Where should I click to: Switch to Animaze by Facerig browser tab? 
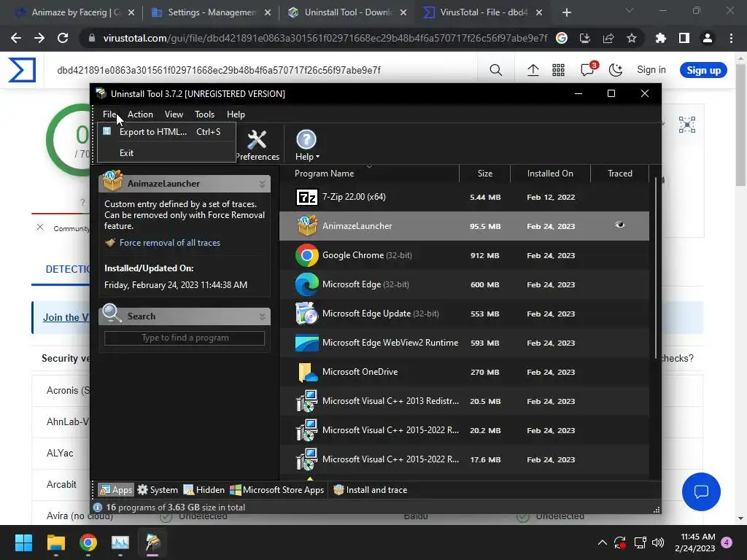pyautogui.click(x=75, y=12)
